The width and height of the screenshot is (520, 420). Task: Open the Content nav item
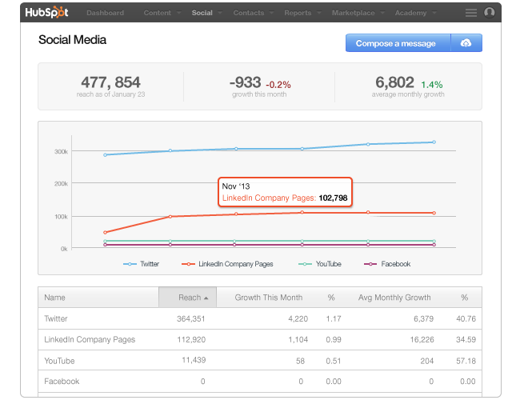coord(157,13)
